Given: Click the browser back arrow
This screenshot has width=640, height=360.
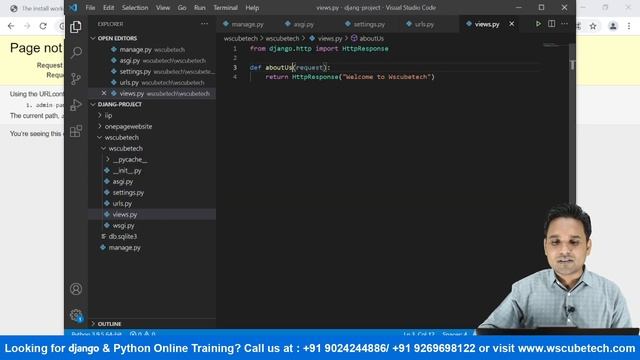Looking at the screenshot, I should click(11, 26).
